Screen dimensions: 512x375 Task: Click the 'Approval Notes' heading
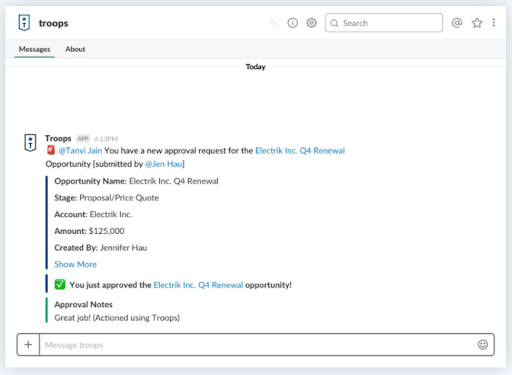coord(83,304)
